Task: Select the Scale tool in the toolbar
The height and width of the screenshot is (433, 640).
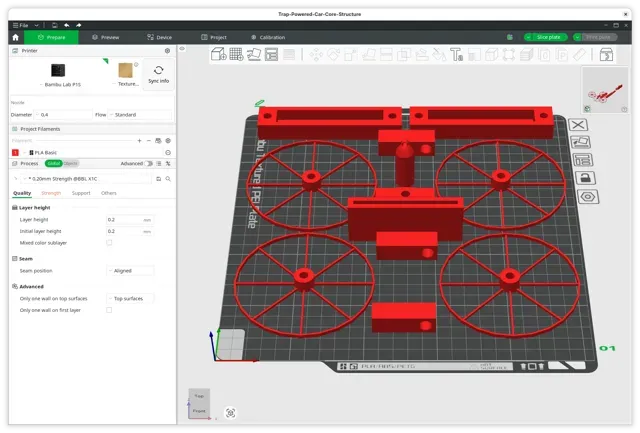Action: [351, 54]
